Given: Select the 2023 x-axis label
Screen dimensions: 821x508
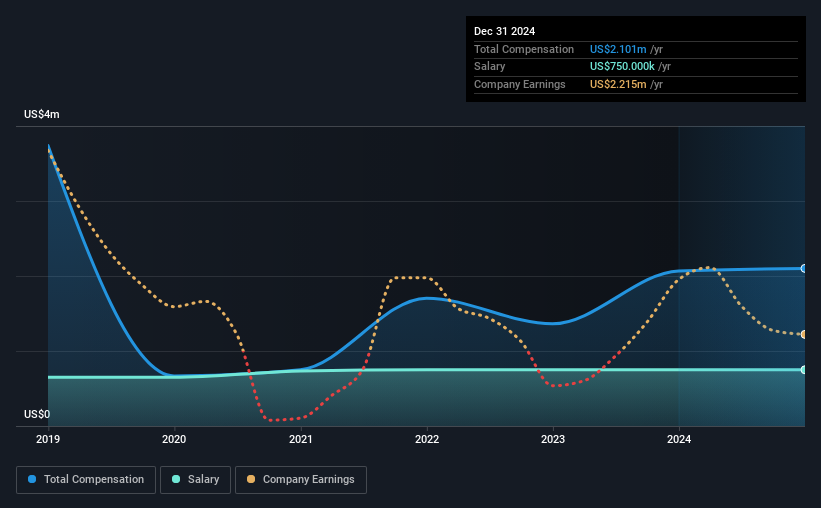Looking at the screenshot, I should (553, 439).
